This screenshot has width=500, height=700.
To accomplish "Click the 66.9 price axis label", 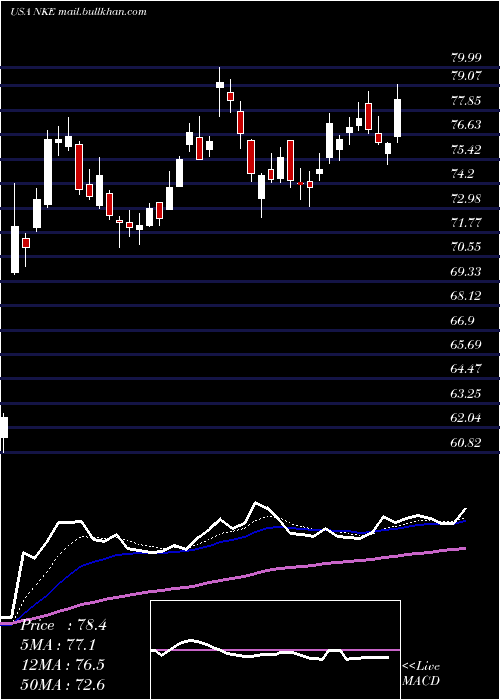I will tap(463, 321).
